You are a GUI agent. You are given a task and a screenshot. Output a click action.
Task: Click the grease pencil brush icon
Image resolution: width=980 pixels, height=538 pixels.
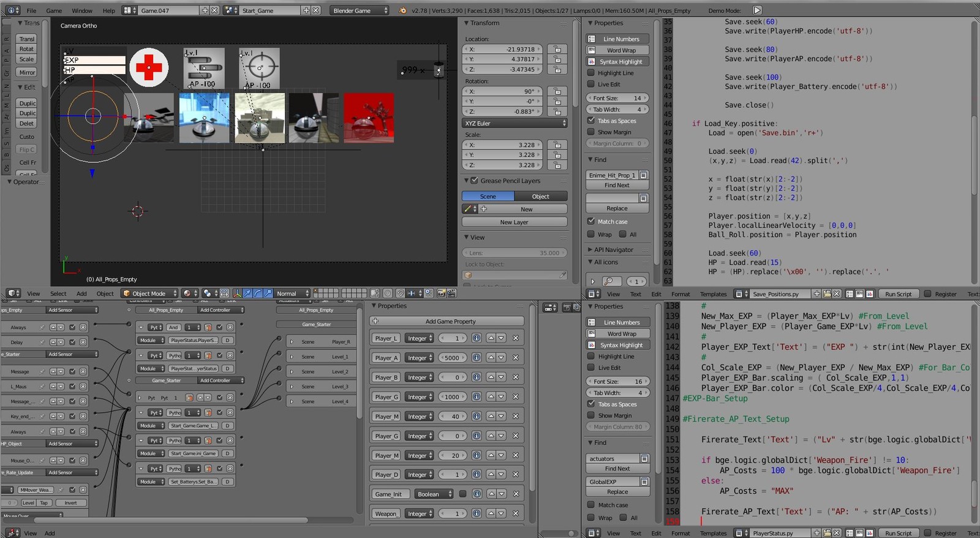470,209
